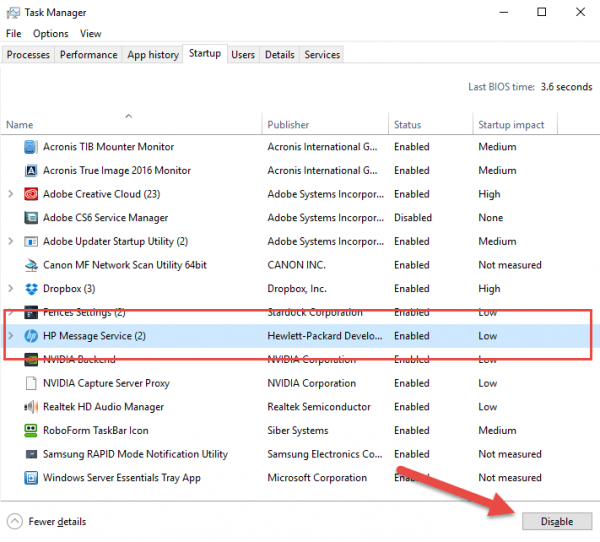Click High impact value in Dropbox row

489,289
